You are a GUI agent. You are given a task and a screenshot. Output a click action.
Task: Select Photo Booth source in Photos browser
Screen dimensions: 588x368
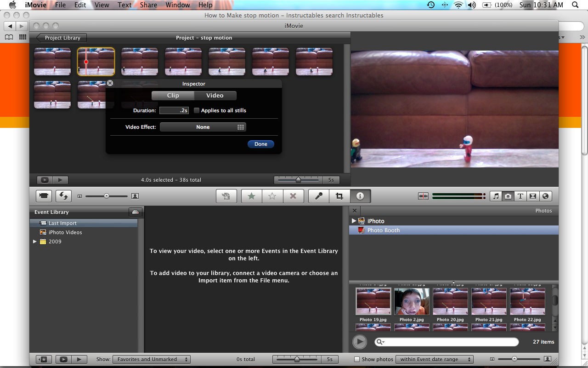click(454, 230)
